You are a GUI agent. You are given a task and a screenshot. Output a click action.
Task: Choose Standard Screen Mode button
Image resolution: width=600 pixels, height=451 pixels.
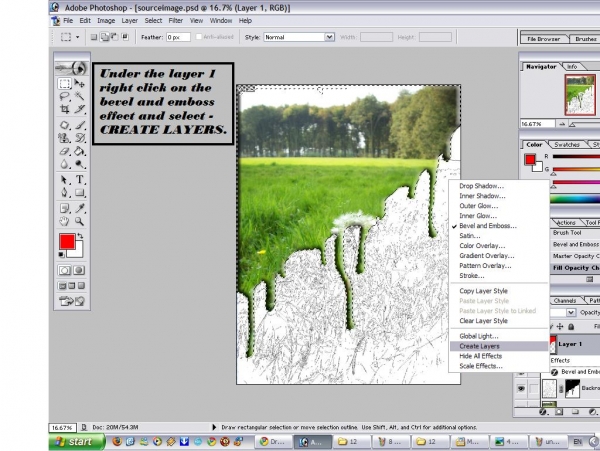click(x=62, y=286)
